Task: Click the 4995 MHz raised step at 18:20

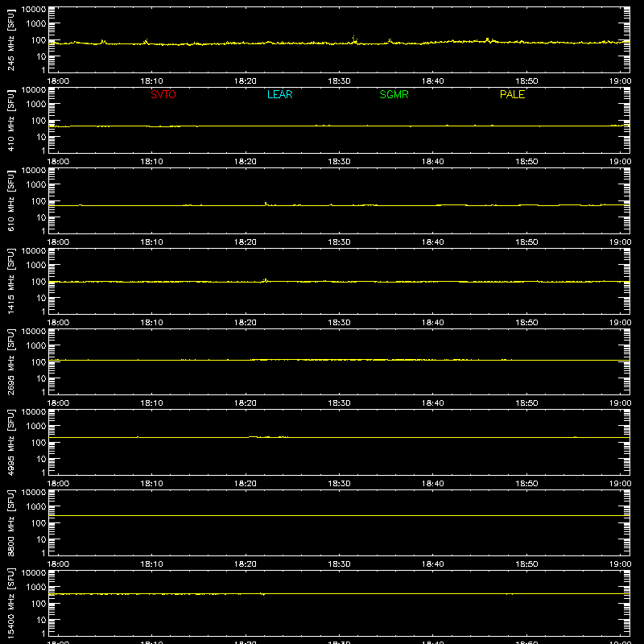Action: click(253, 436)
